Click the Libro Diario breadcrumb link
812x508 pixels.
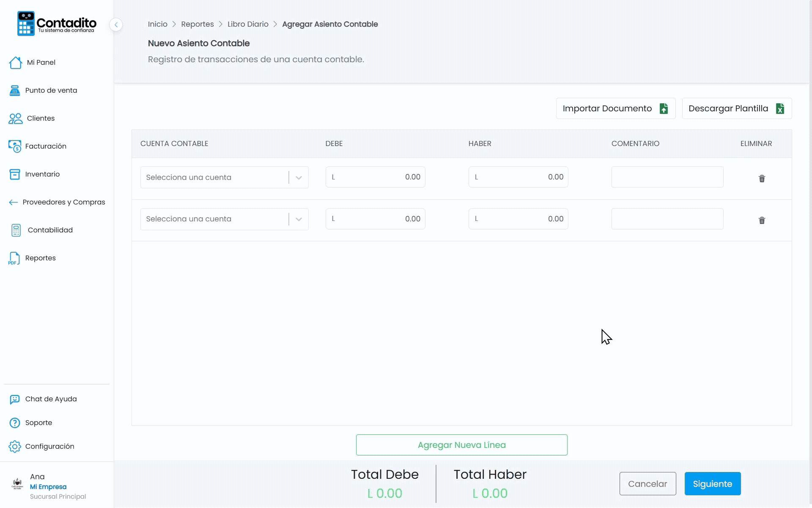248,24
